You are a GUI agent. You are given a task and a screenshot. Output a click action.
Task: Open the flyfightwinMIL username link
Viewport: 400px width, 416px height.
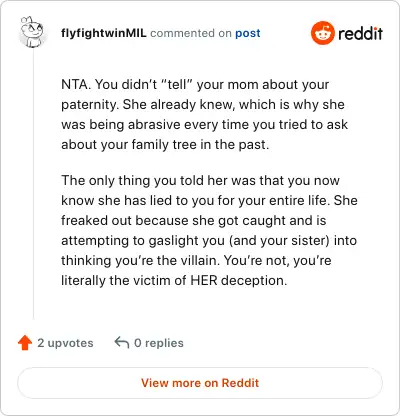coord(104,33)
